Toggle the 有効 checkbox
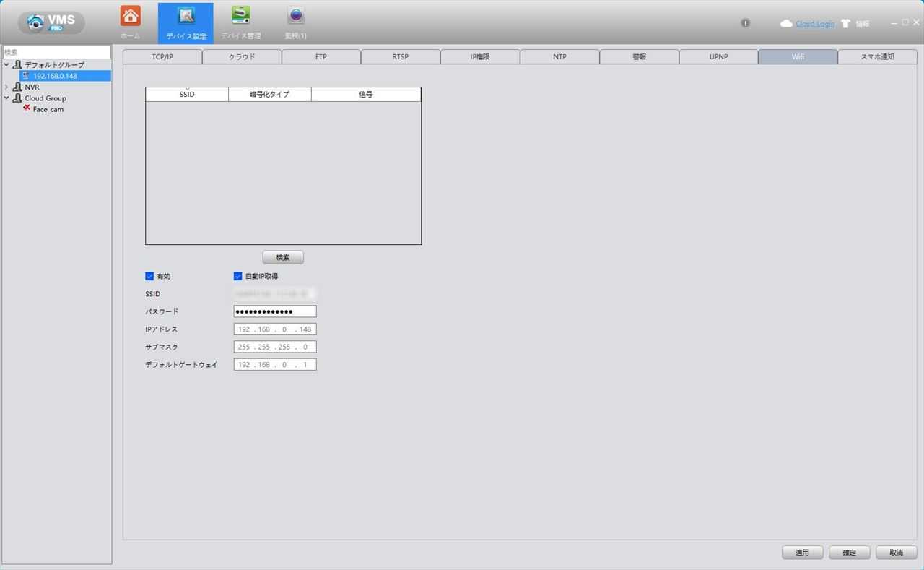Viewport: 924px width, 570px height. (x=149, y=276)
